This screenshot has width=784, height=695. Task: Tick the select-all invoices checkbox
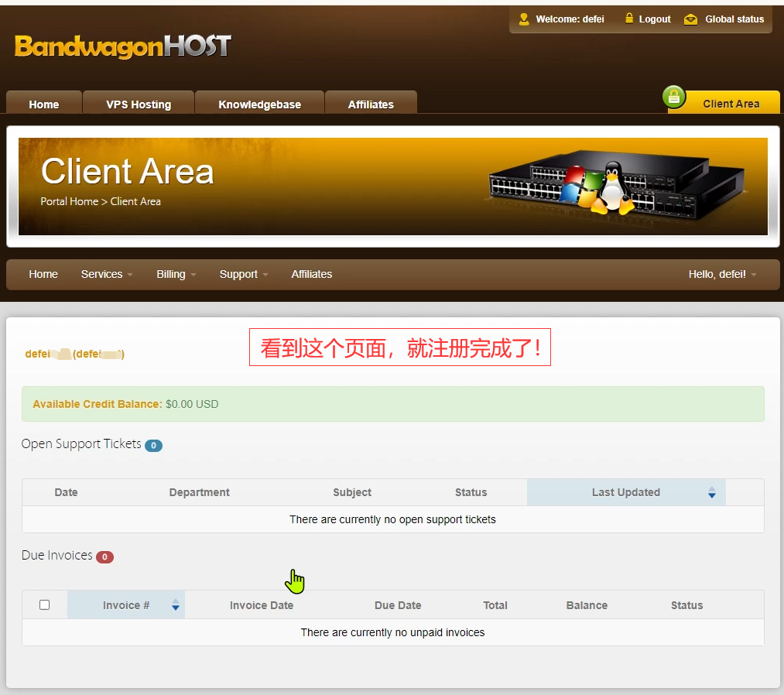[x=44, y=605]
